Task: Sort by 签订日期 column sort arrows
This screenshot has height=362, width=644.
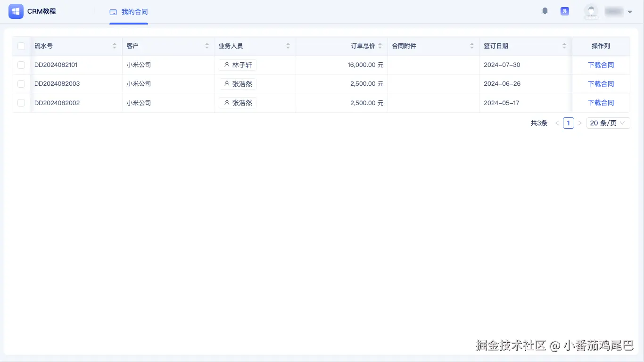Action: click(x=564, y=46)
